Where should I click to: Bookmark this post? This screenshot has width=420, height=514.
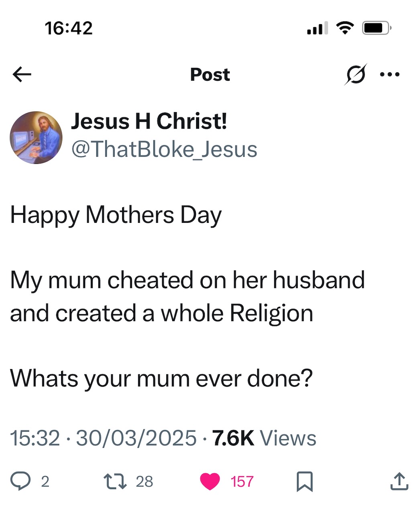[x=304, y=481]
